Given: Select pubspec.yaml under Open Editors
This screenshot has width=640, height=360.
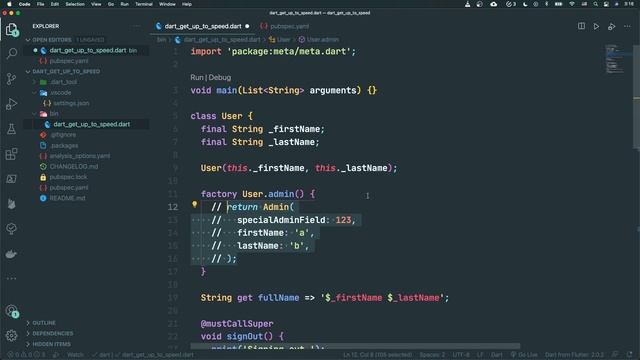Looking at the screenshot, I should 69,61.
